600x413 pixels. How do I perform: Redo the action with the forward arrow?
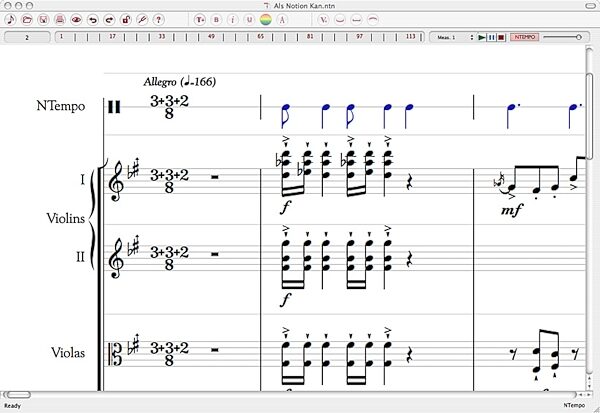click(x=109, y=20)
